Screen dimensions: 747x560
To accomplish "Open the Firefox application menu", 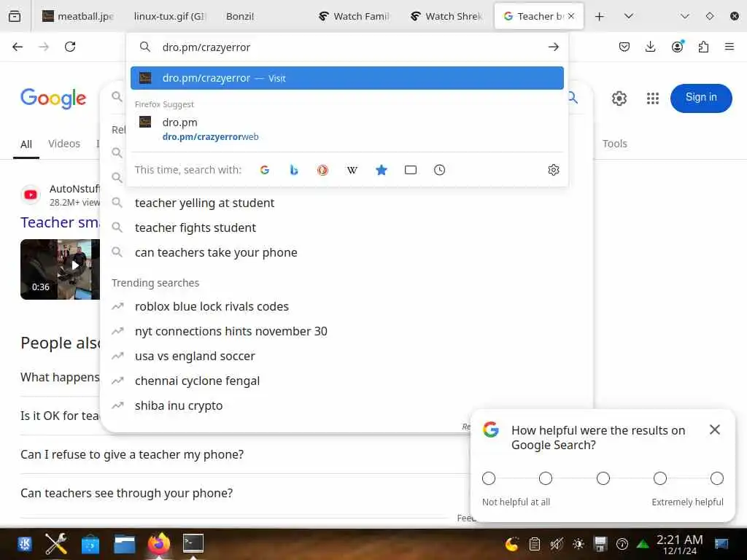I will [729, 47].
